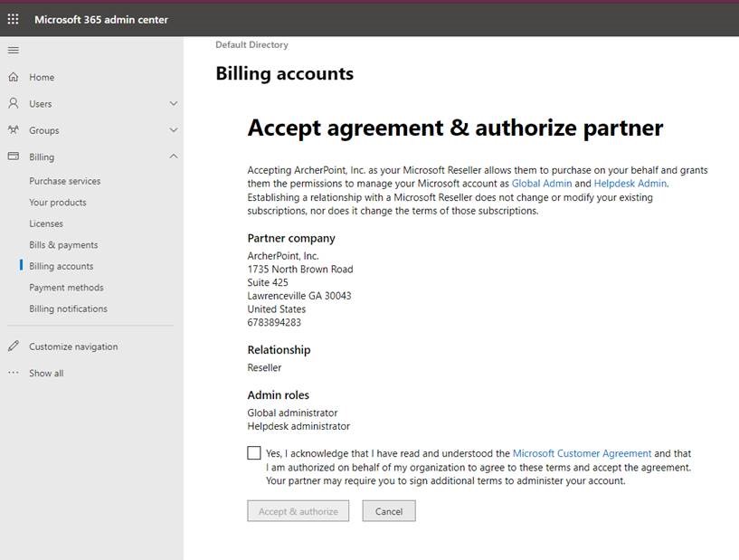Open the Global Admin link

542,184
